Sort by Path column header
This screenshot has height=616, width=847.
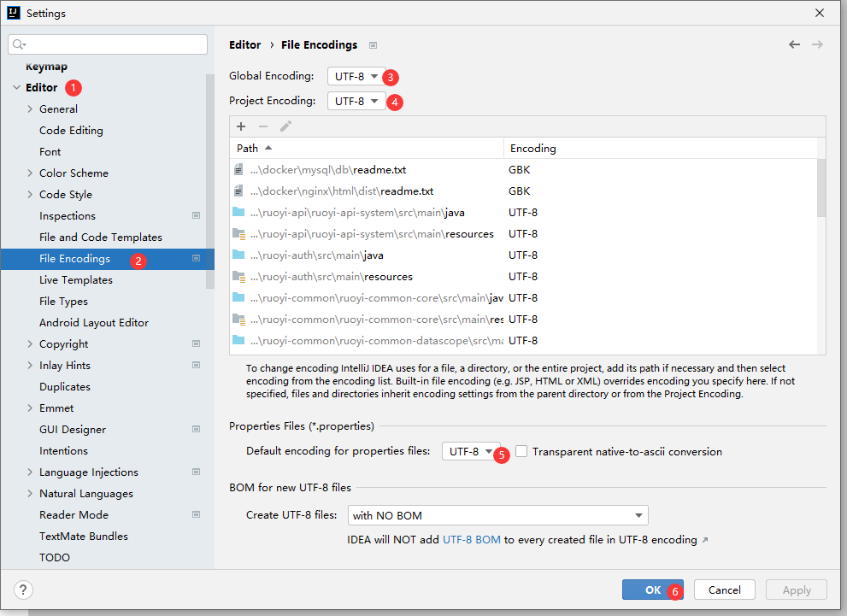tap(367, 148)
